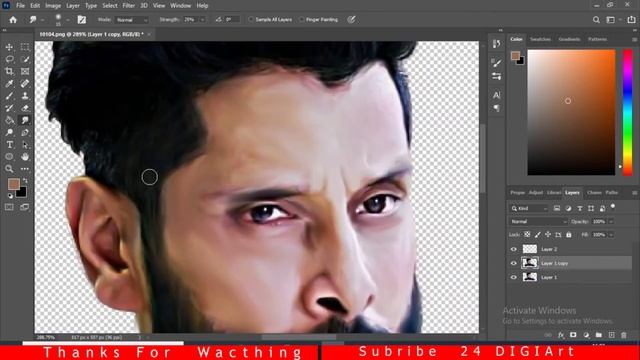This screenshot has width=640, height=360.
Task: Select the Paint Bucket tool
Action: point(9,120)
